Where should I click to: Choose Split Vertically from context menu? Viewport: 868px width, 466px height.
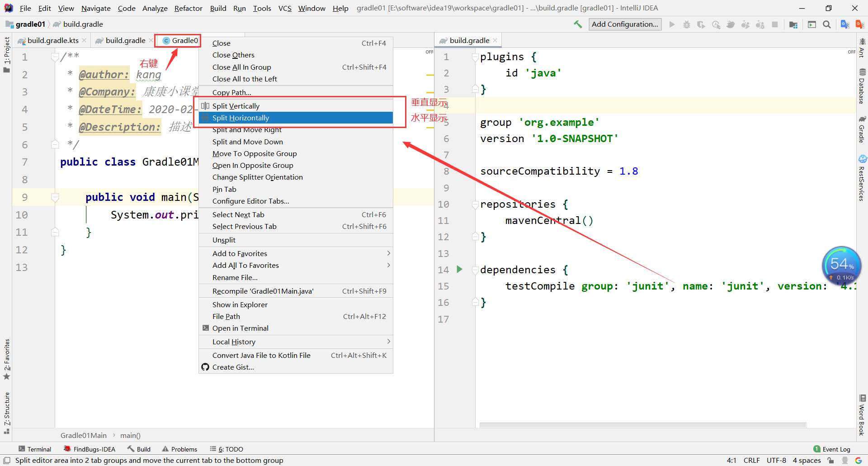click(296, 106)
